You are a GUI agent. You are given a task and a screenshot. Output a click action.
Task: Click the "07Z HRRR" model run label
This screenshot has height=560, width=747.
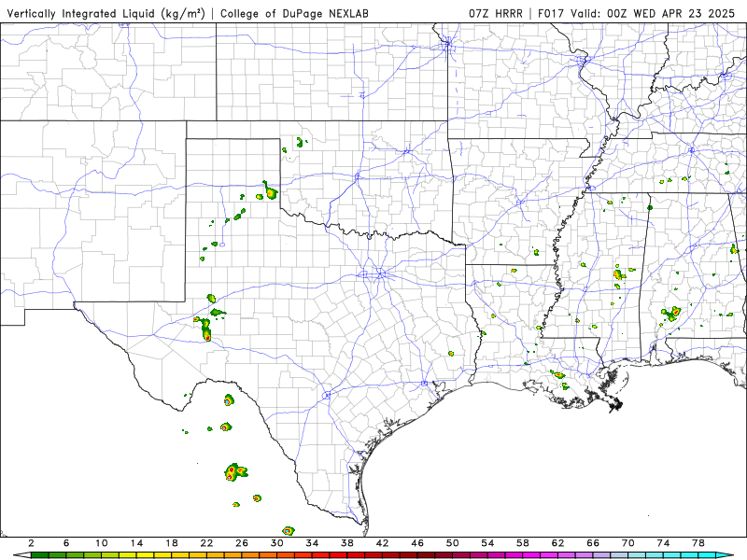[496, 13]
